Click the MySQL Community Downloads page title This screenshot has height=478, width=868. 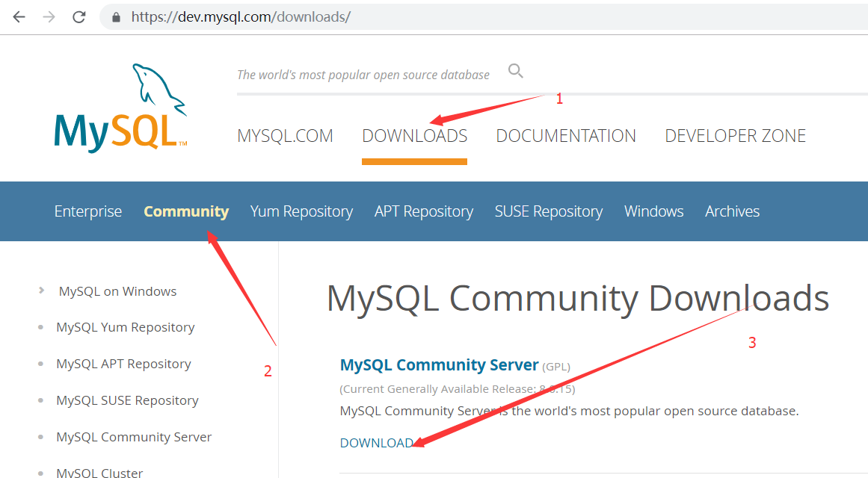pyautogui.click(x=578, y=299)
